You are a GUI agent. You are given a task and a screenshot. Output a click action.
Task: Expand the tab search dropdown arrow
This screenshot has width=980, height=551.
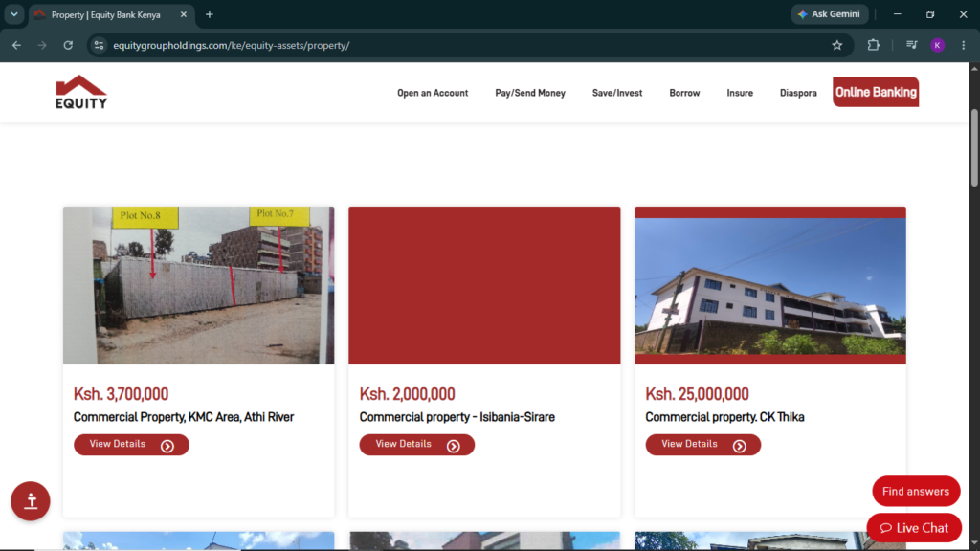pos(13,14)
